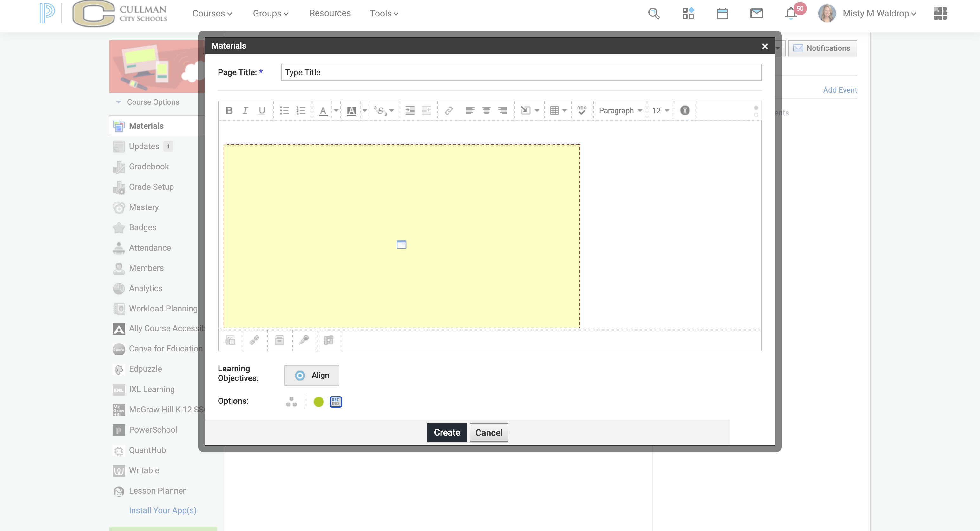This screenshot has width=980, height=531.
Task: Toggle the green published status circle
Action: (x=318, y=402)
